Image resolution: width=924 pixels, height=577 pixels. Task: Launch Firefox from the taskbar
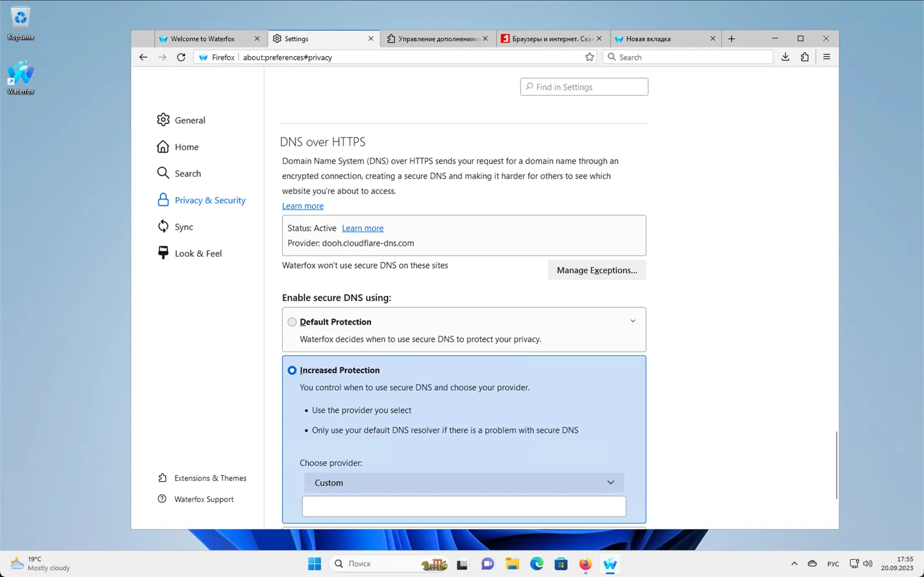point(585,563)
